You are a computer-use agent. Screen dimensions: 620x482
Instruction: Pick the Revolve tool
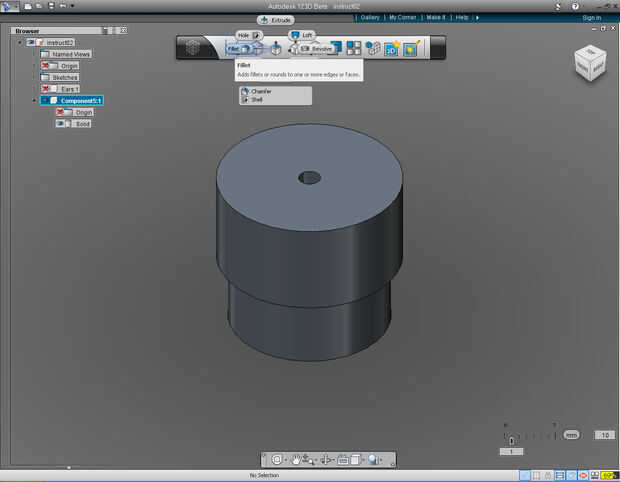pos(316,49)
